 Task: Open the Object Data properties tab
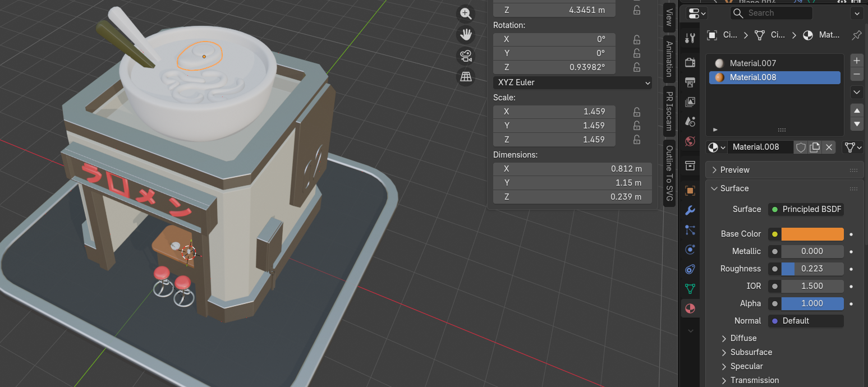(x=690, y=289)
